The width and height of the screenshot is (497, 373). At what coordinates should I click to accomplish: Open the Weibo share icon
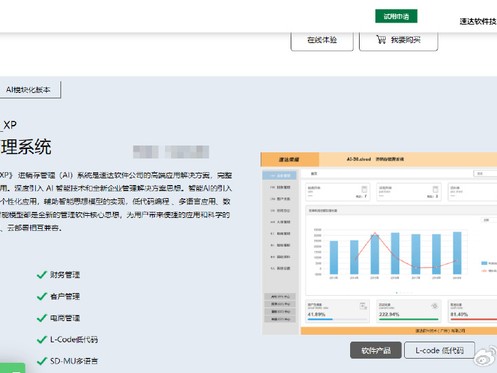[x=486, y=356]
